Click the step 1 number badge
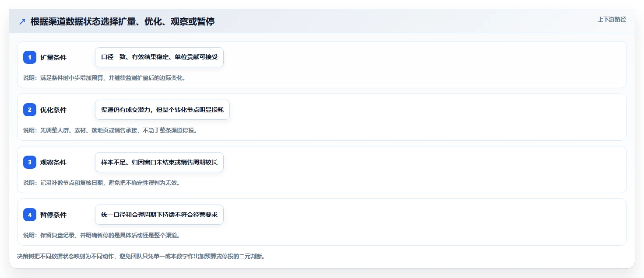This screenshot has width=644, height=278. click(30, 57)
